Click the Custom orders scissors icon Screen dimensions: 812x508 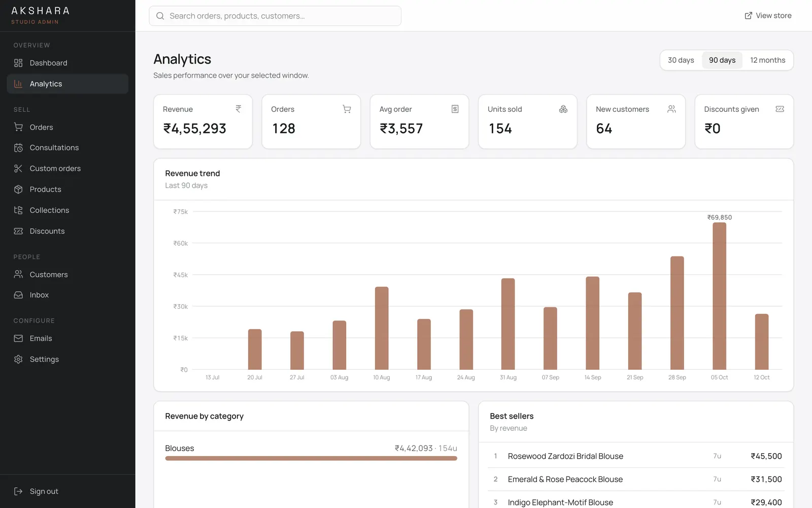(18, 169)
